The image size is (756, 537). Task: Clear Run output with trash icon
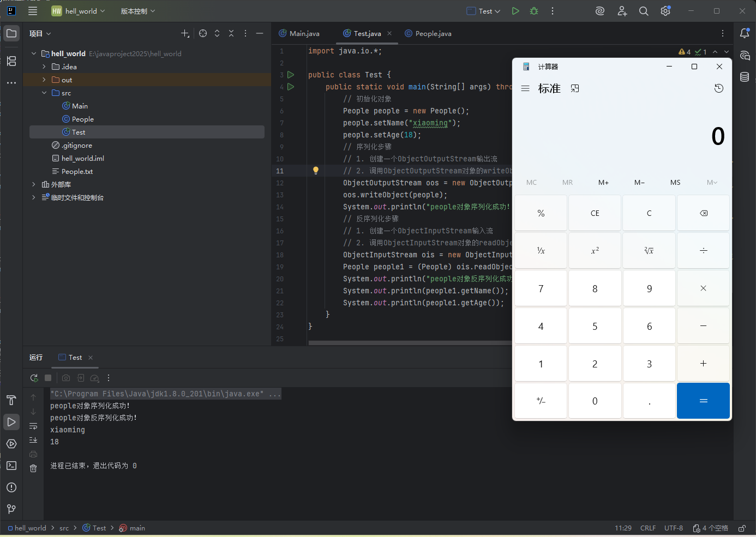point(33,468)
